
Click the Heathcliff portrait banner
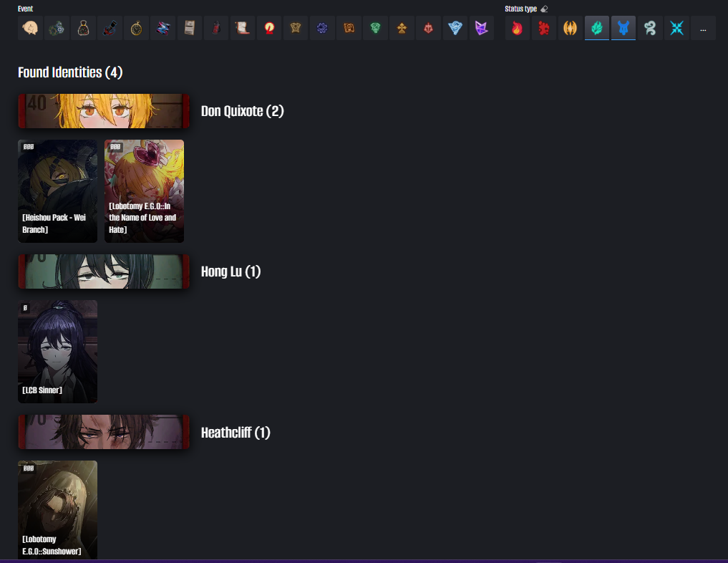[x=104, y=432]
